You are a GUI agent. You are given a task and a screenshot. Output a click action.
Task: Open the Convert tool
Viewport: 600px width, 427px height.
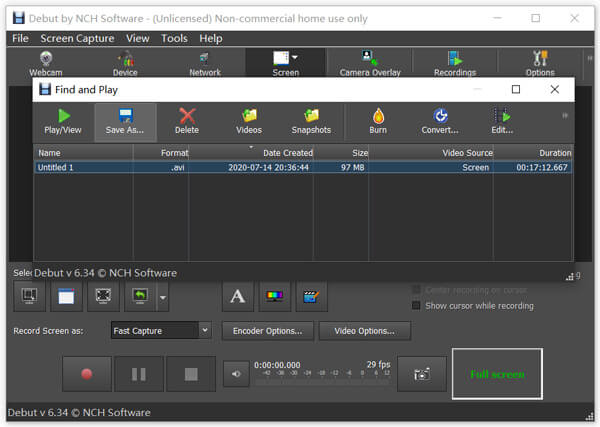pos(440,122)
